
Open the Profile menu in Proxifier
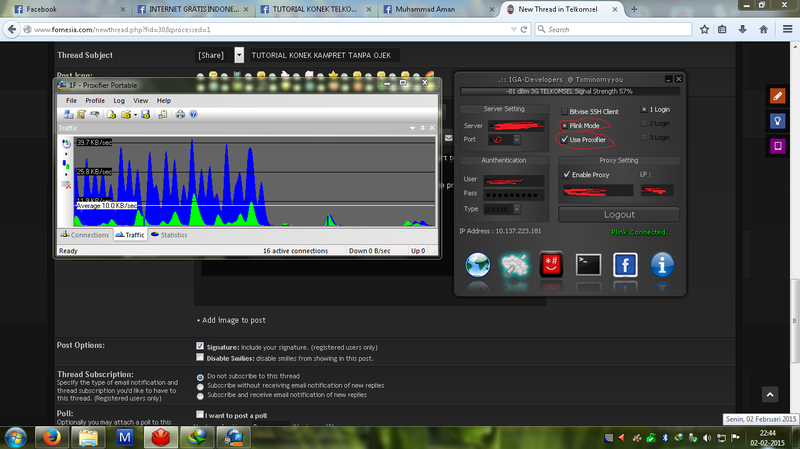(x=95, y=101)
